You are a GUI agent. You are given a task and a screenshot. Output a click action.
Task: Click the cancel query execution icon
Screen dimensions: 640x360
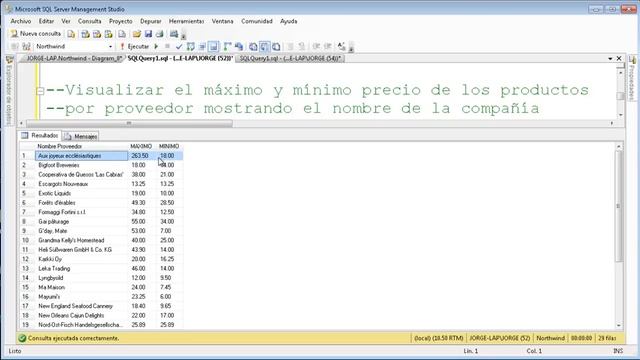tap(167, 47)
